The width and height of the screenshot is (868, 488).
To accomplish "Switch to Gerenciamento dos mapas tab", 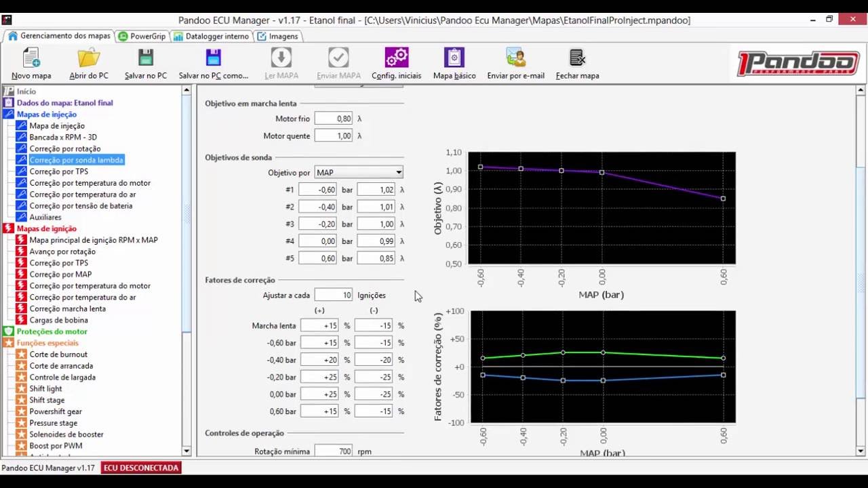I will pyautogui.click(x=59, y=36).
